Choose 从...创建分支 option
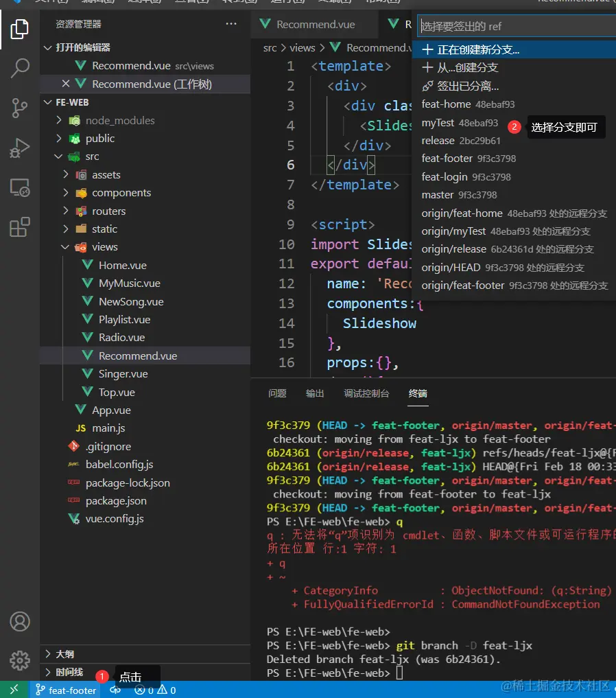The image size is (616, 698). click(x=514, y=68)
